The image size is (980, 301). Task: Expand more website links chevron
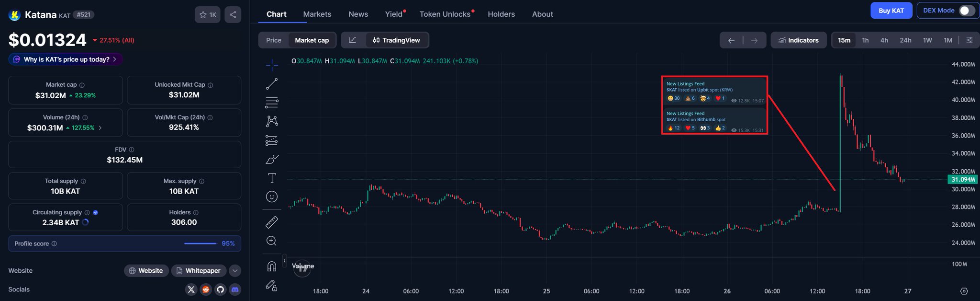235,271
